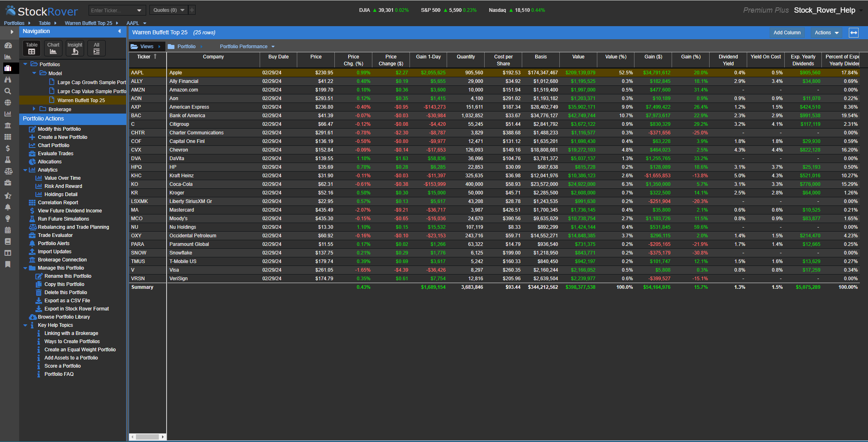Open the globe sidebar icon
The height and width of the screenshot is (442, 868).
8,103
